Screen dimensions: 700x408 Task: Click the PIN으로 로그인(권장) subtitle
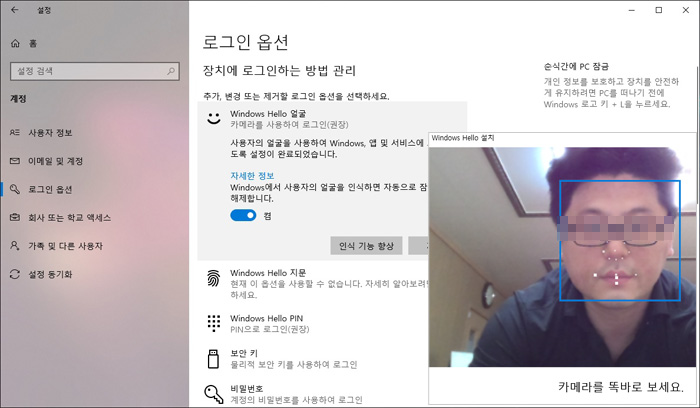[x=270, y=329]
